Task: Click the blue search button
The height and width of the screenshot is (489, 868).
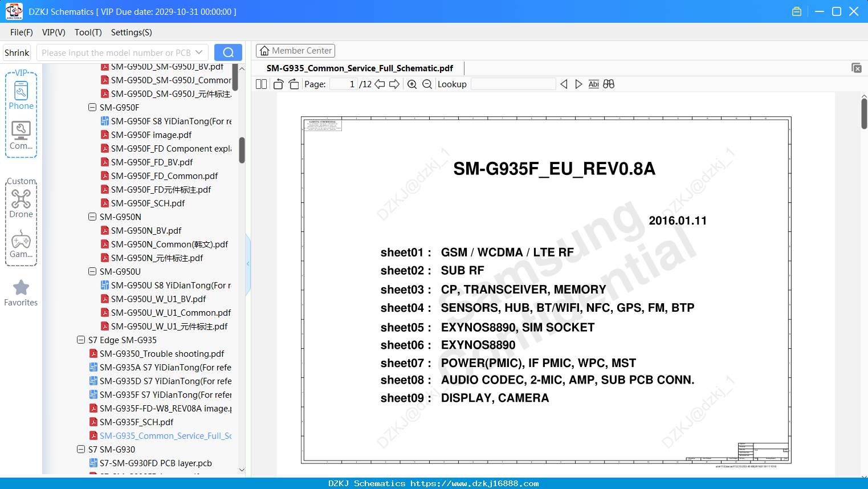Action: click(228, 52)
